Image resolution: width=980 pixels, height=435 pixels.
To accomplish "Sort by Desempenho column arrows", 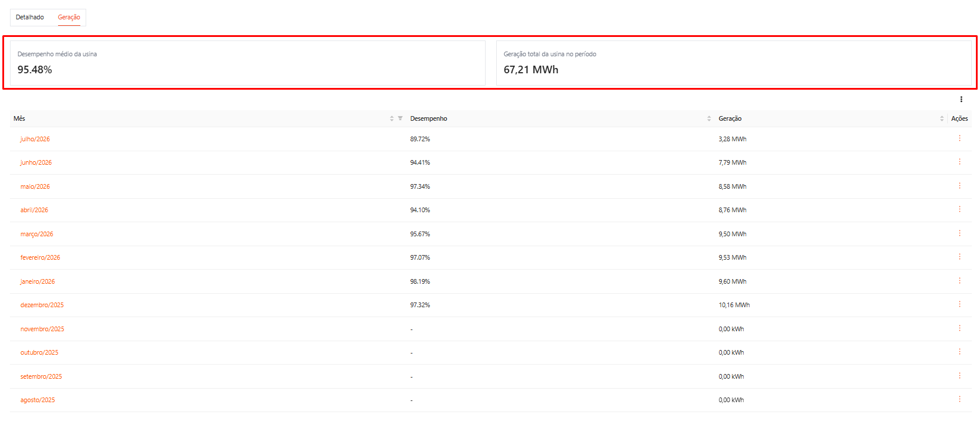I will coord(709,118).
